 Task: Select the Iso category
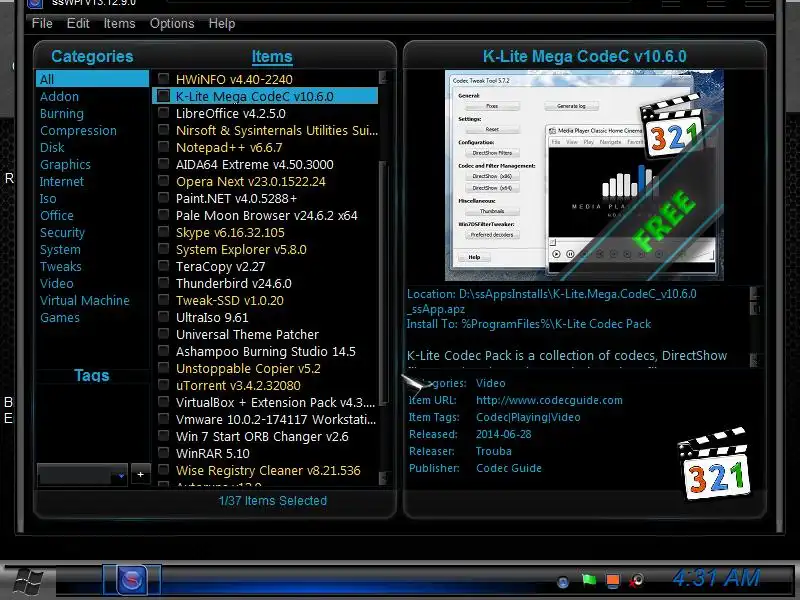point(48,198)
